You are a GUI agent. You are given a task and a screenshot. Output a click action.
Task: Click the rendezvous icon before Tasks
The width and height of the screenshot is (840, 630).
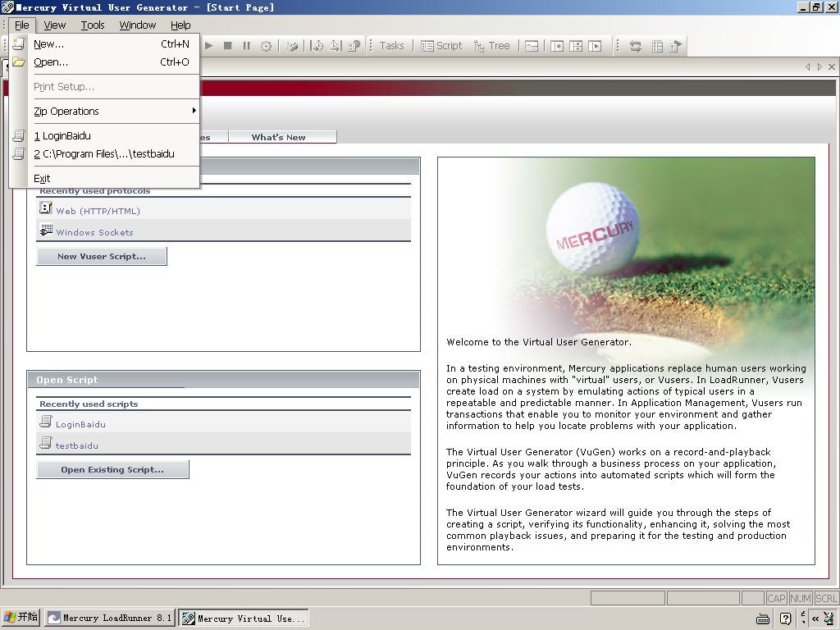coord(354,46)
